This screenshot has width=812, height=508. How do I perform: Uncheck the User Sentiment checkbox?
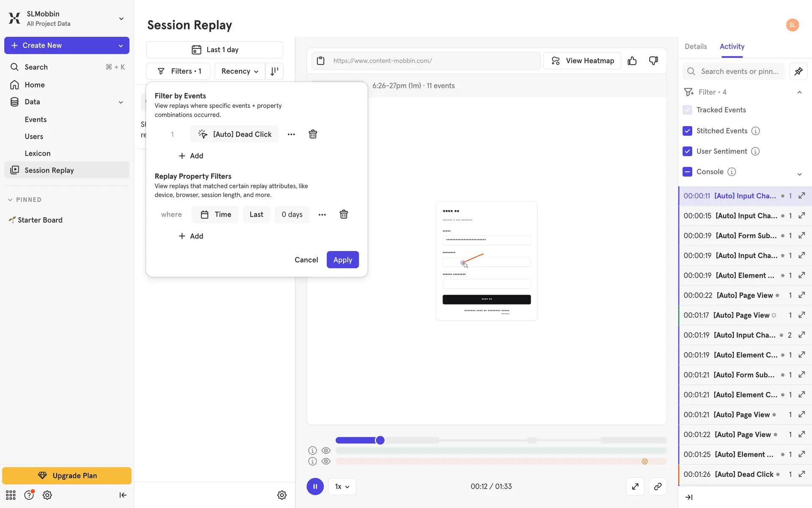687,151
